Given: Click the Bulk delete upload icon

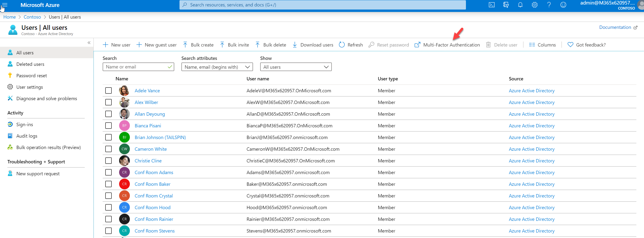Looking at the screenshot, I should (x=258, y=45).
